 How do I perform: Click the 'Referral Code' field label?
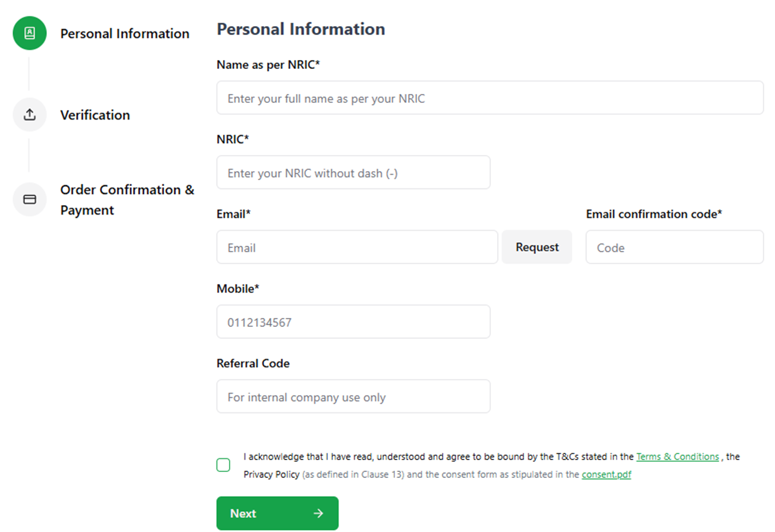click(x=253, y=363)
